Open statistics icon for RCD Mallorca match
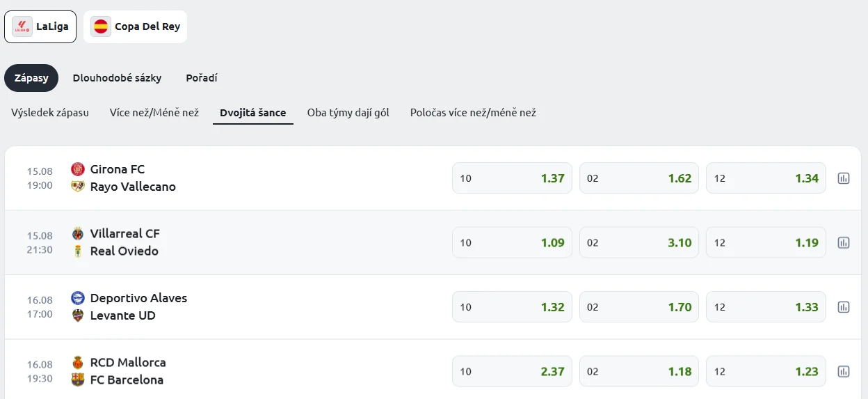The image size is (868, 399). (x=843, y=372)
